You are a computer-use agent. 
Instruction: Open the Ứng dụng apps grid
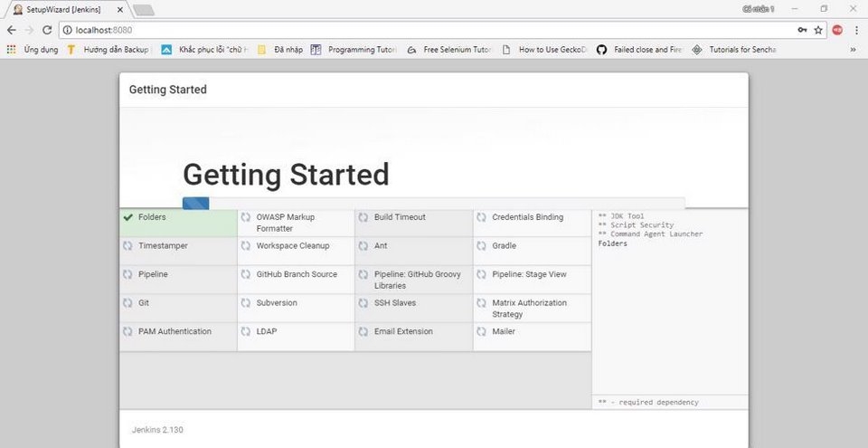point(33,50)
